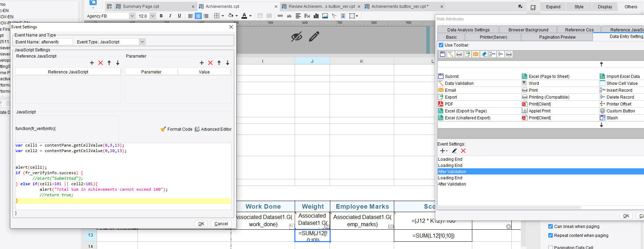The height and width of the screenshot is (249, 644).
Task: Toggle underline formatting in the toolbar
Action: click(179, 16)
